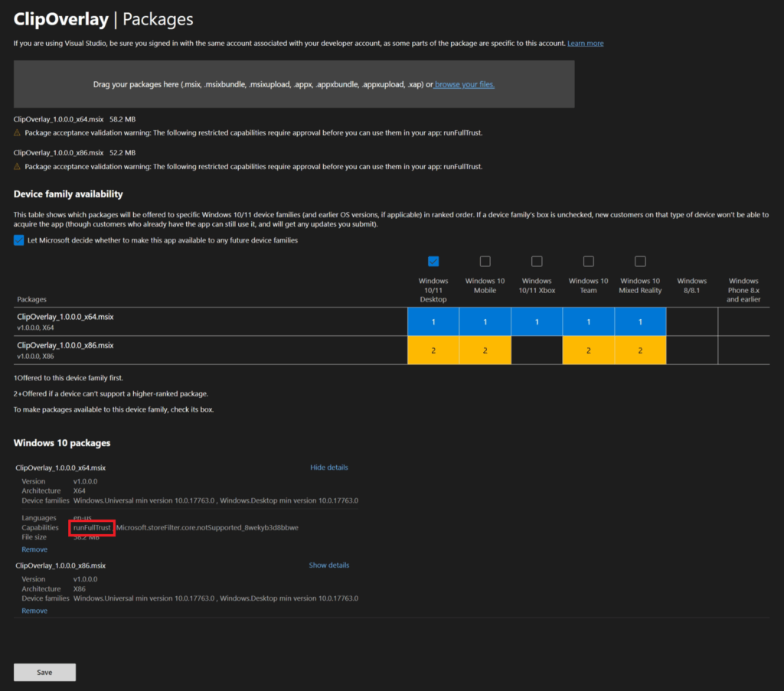784x691 pixels.
Task: Click x64 rank 1 cell for Mixed Reality
Action: (640, 321)
